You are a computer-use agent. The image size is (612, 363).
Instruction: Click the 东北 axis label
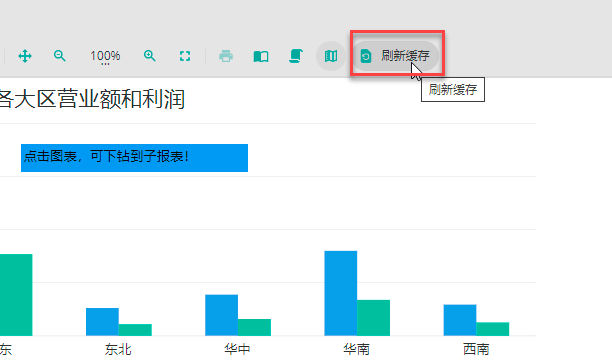click(118, 349)
